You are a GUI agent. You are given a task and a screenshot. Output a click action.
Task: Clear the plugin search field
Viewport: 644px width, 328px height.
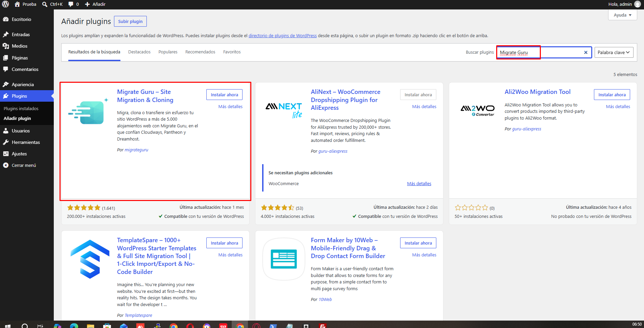pyautogui.click(x=586, y=52)
